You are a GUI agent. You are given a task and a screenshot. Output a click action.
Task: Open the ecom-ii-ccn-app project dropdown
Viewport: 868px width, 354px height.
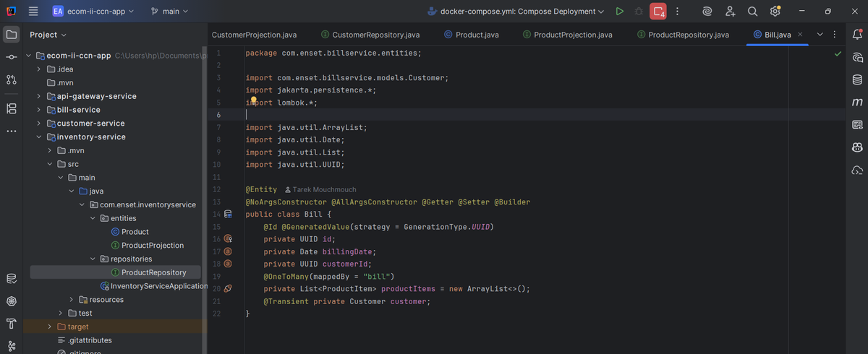(93, 12)
